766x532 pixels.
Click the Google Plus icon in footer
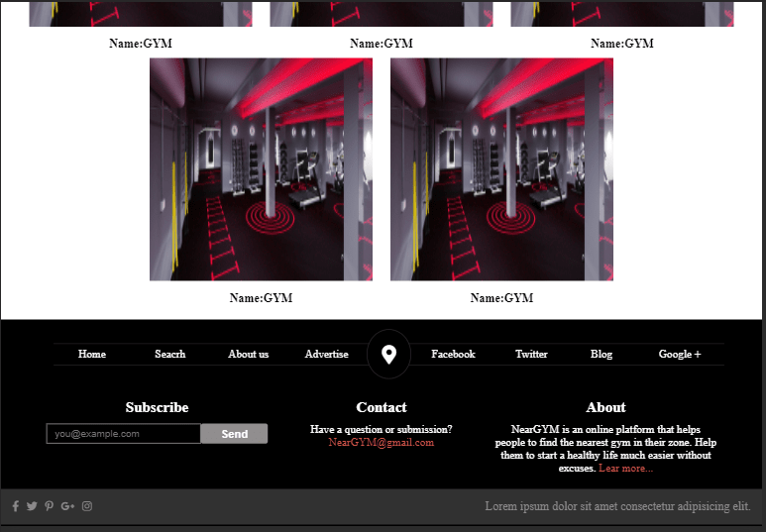67,506
